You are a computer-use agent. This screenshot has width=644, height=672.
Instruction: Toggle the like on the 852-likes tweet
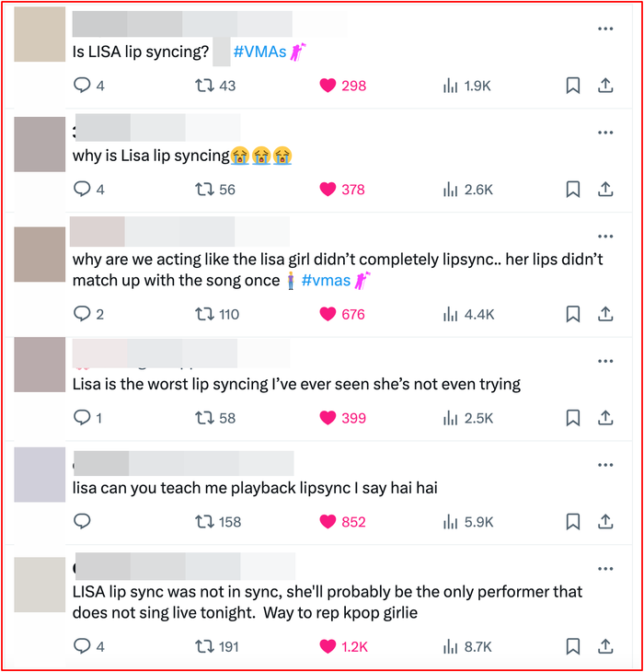pos(327,522)
